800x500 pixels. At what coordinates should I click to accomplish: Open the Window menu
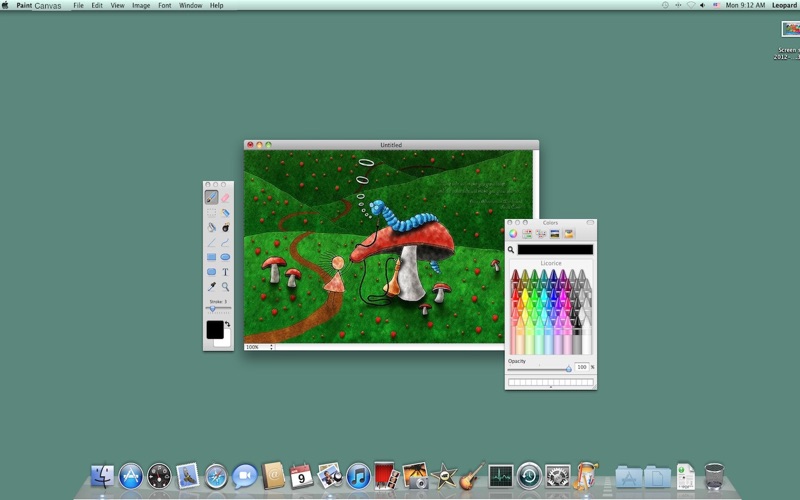click(x=190, y=5)
